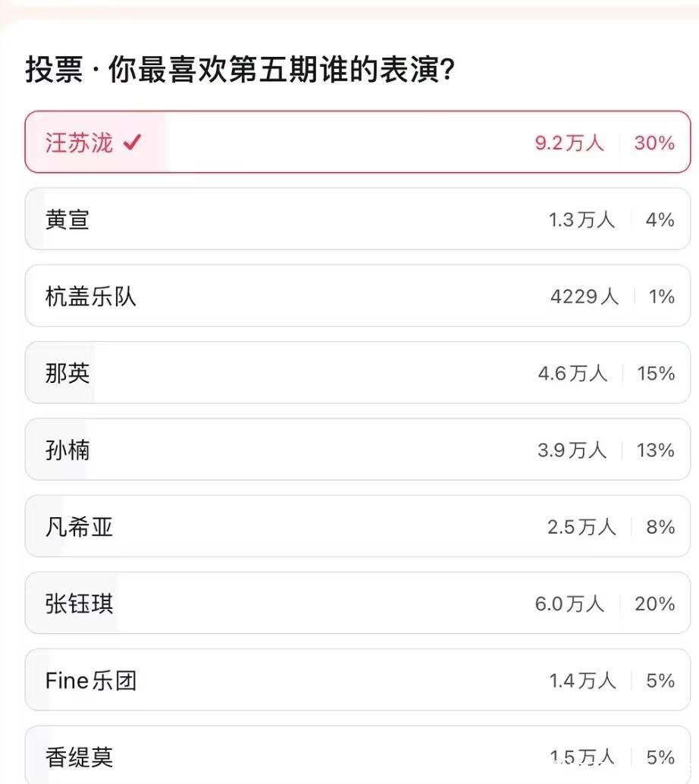Vote for 黄宣 in the poll
This screenshot has height=784, width=699.
[x=67, y=220]
